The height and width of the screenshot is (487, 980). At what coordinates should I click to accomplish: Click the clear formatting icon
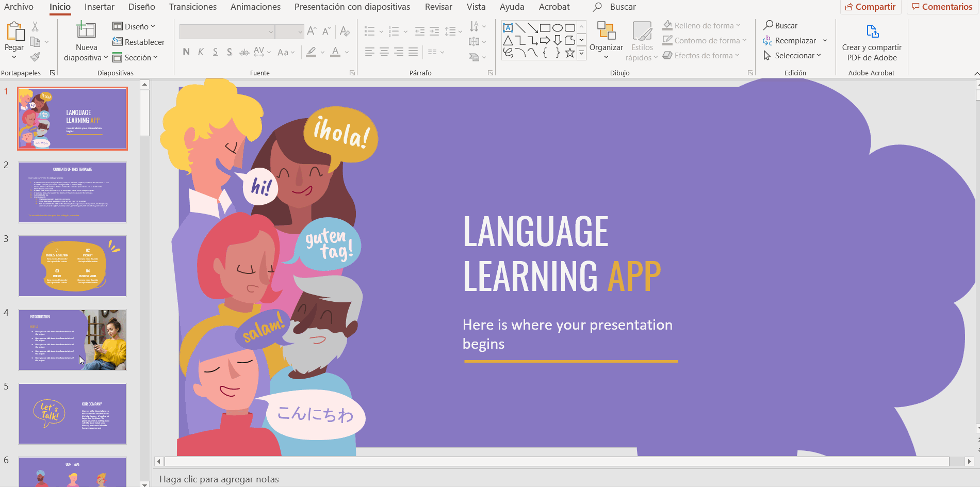[x=345, y=31]
